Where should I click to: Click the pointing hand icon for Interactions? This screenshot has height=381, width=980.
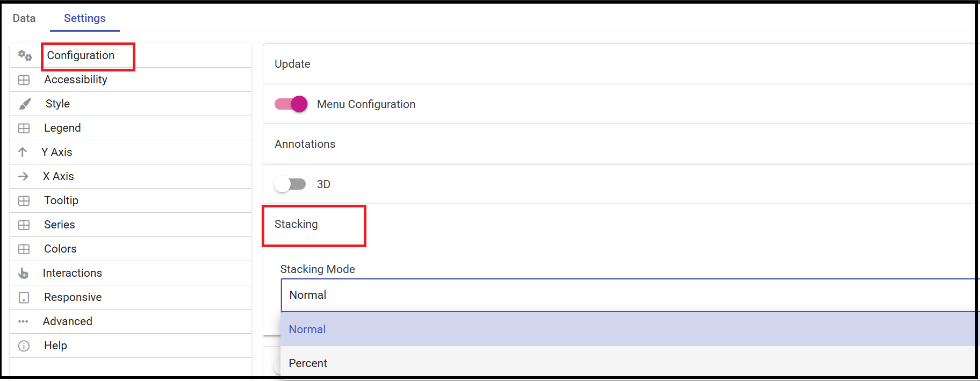pos(23,273)
